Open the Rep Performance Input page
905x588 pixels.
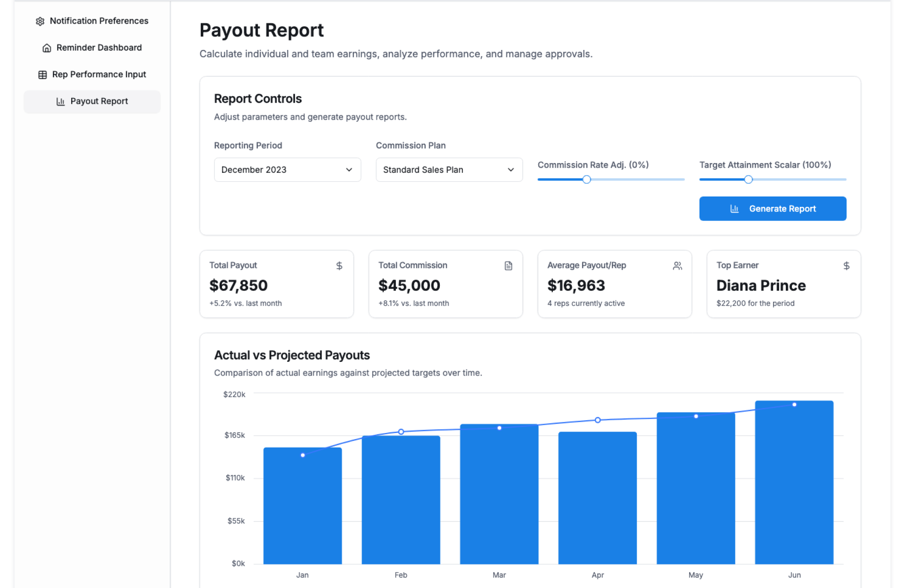coord(99,74)
